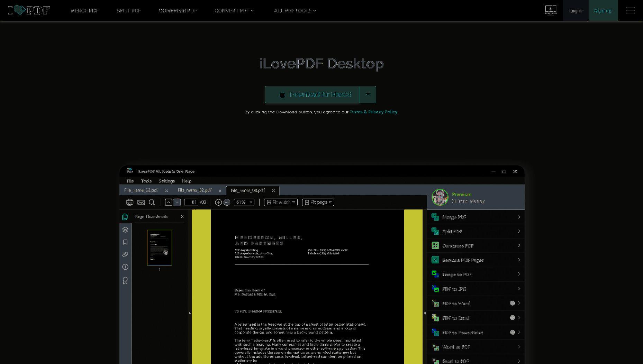Expand the ALL PDF TOOLS dropdown
This screenshot has height=364, width=643.
pos(295,11)
